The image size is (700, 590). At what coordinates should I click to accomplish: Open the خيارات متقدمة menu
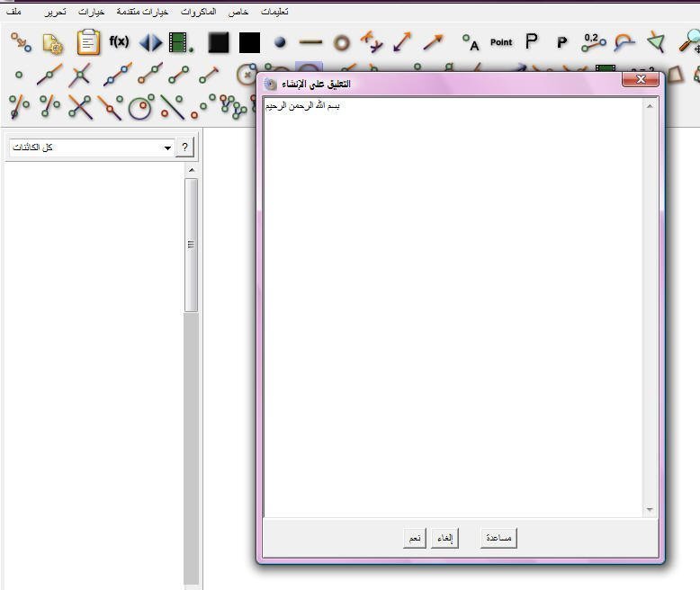(x=142, y=12)
